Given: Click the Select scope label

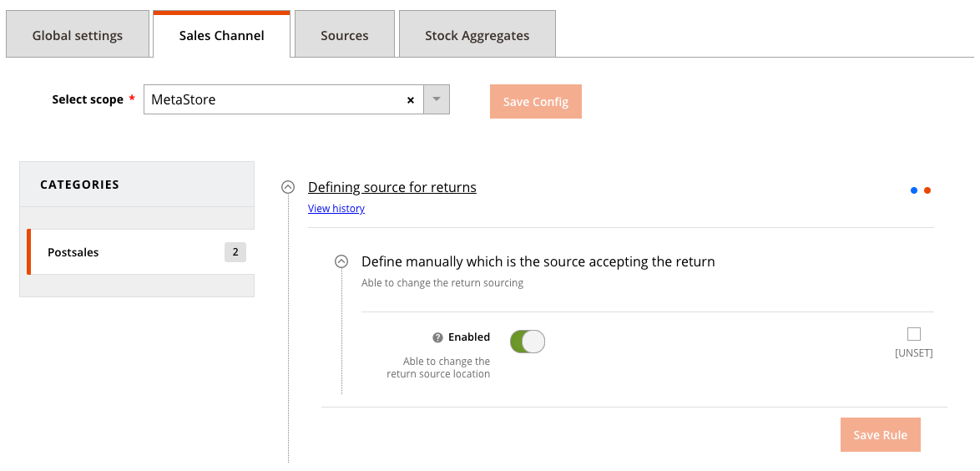Looking at the screenshot, I should pos(88,99).
